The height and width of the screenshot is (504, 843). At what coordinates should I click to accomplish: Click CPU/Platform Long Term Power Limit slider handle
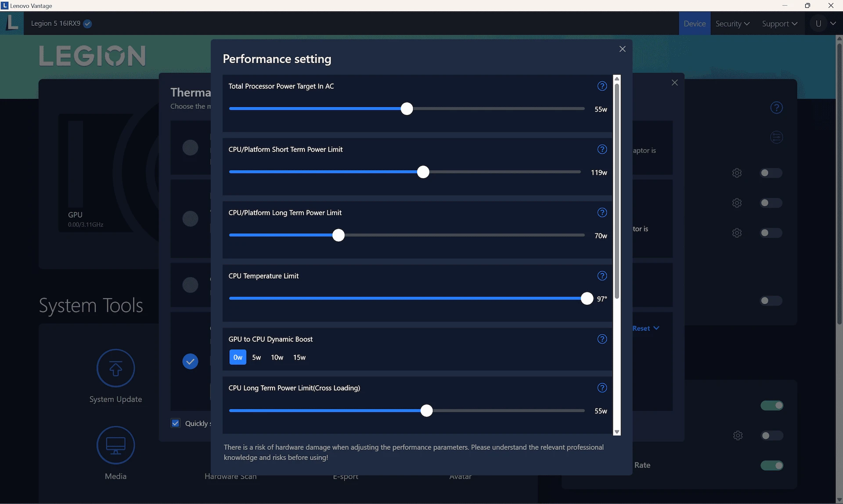coord(339,235)
